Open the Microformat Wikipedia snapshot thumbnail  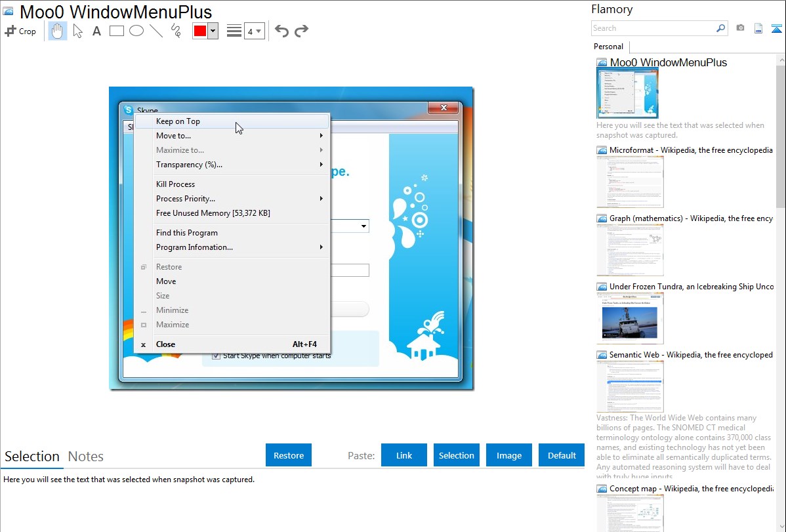(630, 182)
